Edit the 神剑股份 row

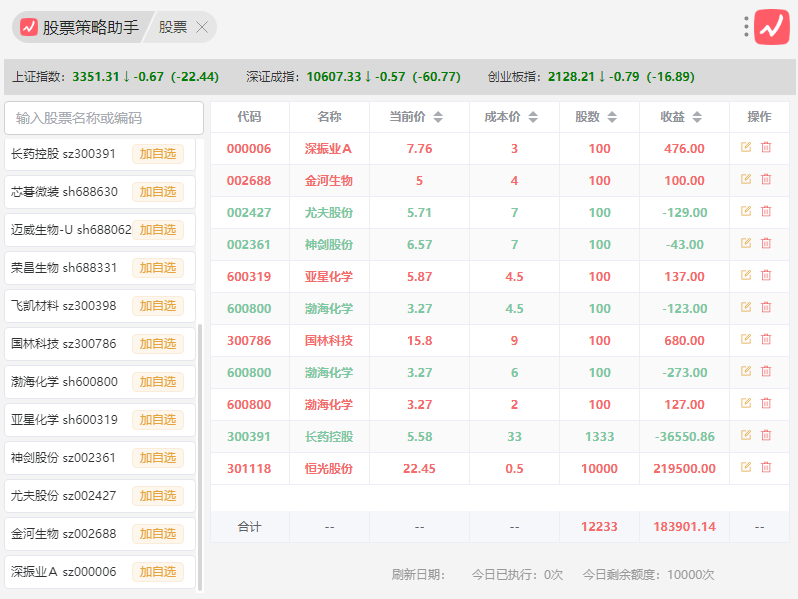(746, 244)
